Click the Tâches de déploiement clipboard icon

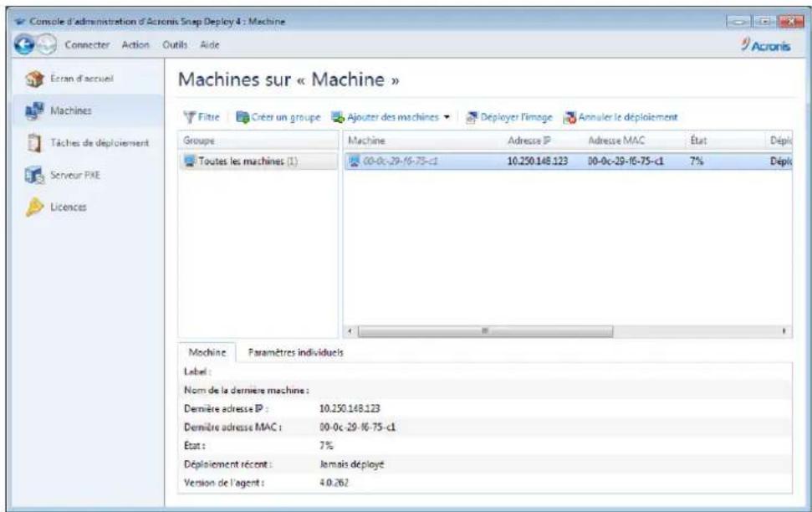(x=34, y=143)
